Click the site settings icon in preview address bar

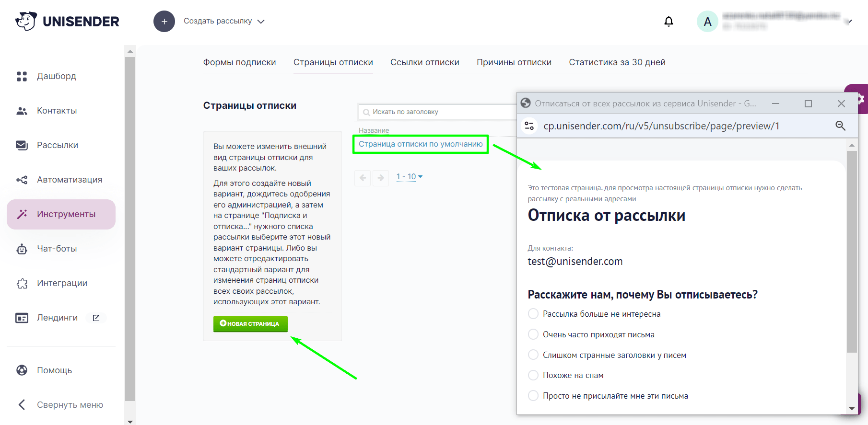point(529,126)
